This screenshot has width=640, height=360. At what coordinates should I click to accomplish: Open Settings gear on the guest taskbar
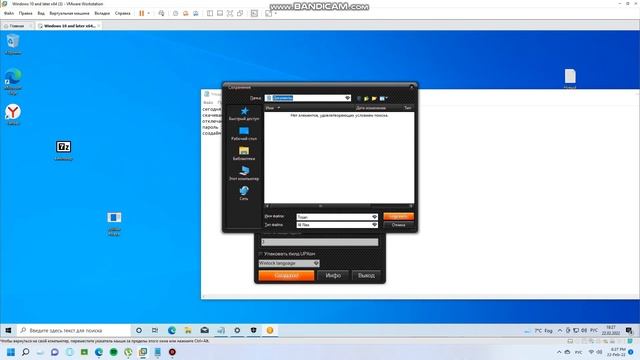(237, 330)
